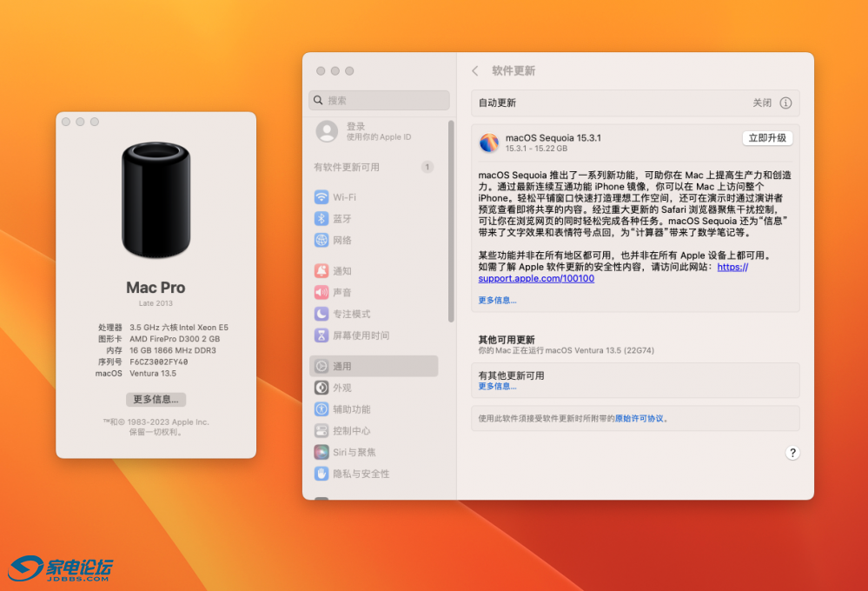
Task: Click the macOS Sequoia update icon
Action: click(489, 143)
